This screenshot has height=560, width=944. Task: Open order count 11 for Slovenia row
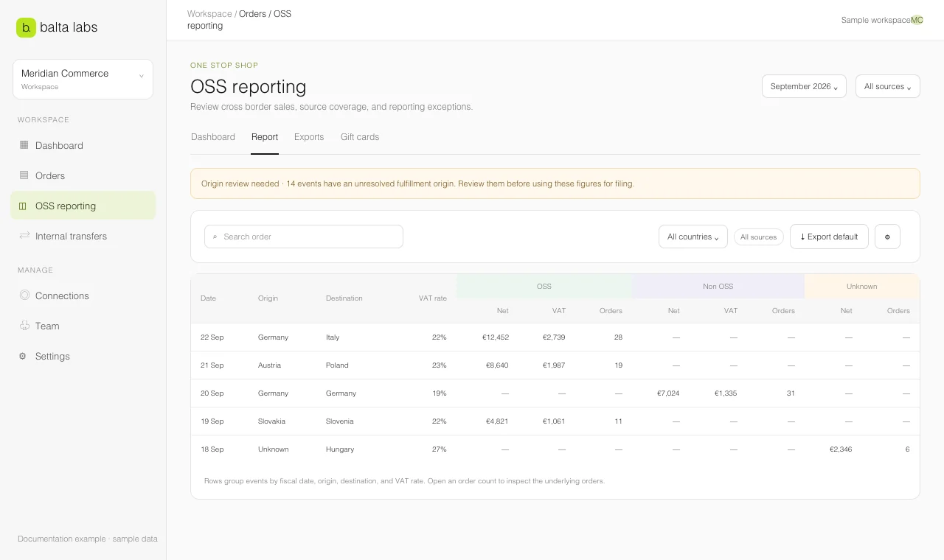pyautogui.click(x=618, y=421)
